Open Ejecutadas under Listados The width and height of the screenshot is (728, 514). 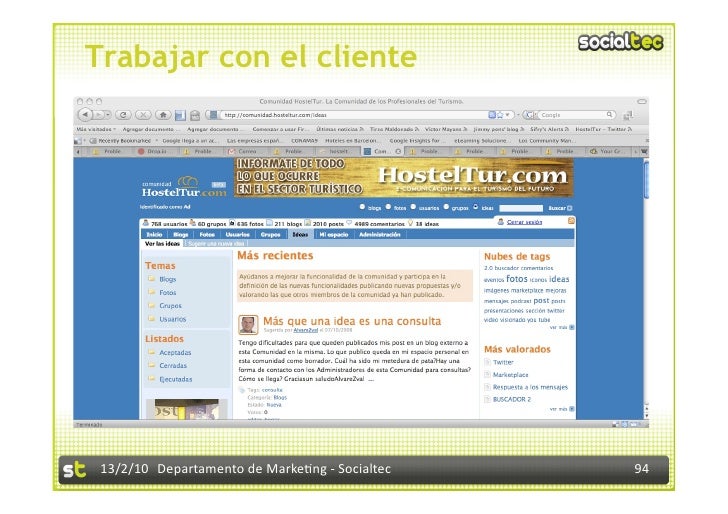[176, 379]
